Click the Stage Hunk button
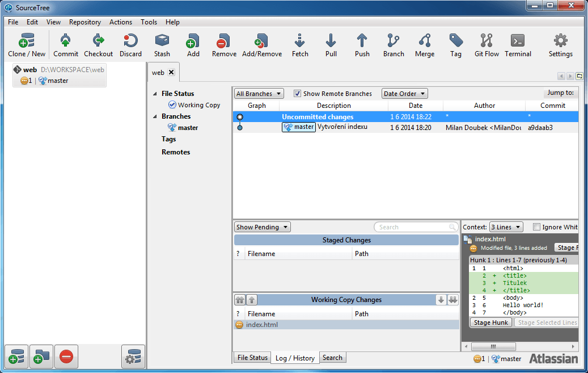 [490, 322]
